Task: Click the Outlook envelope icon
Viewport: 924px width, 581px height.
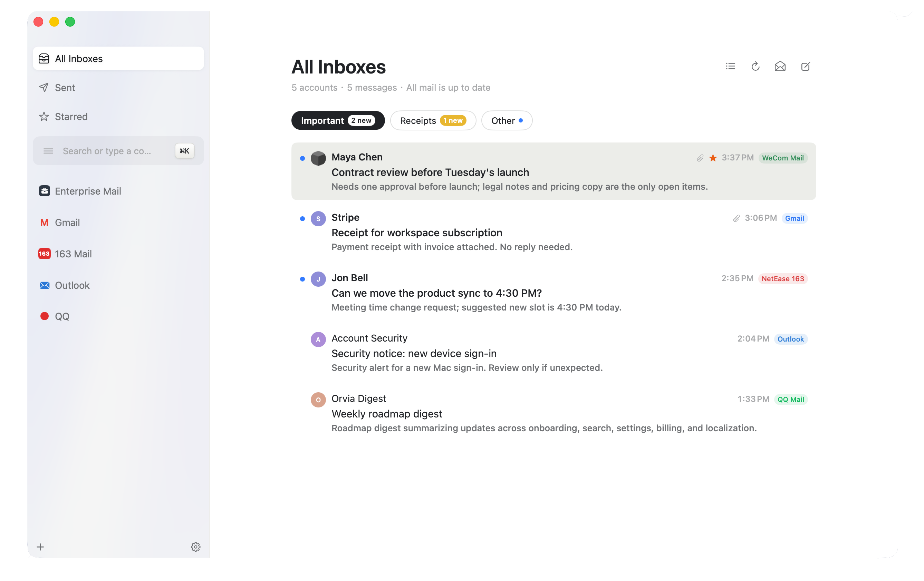Action: [45, 285]
